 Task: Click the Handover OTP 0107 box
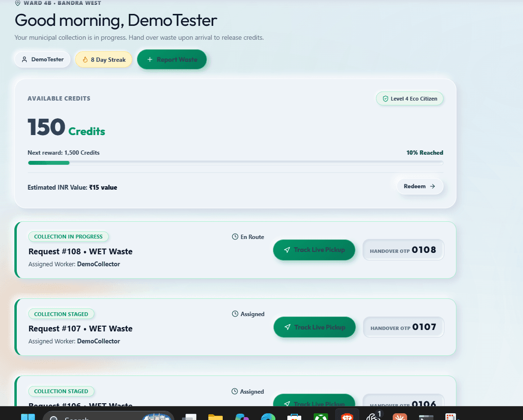[x=404, y=327]
